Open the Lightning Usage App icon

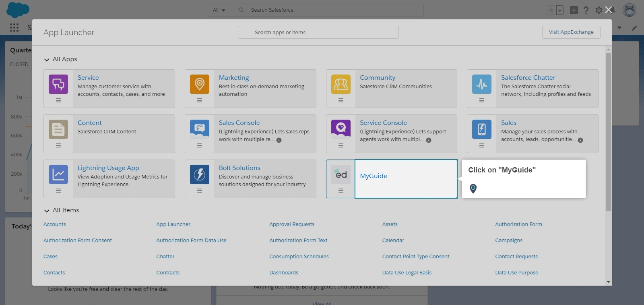click(x=58, y=174)
